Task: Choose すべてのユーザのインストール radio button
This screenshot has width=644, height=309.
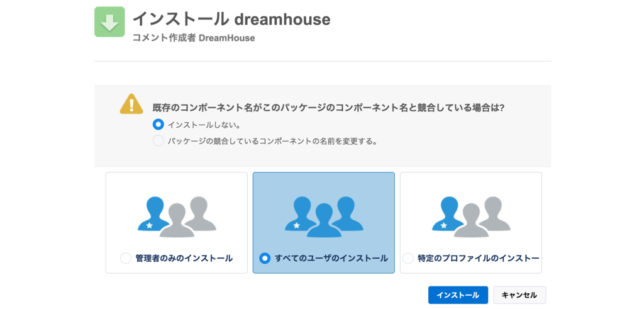Action: coord(265,259)
